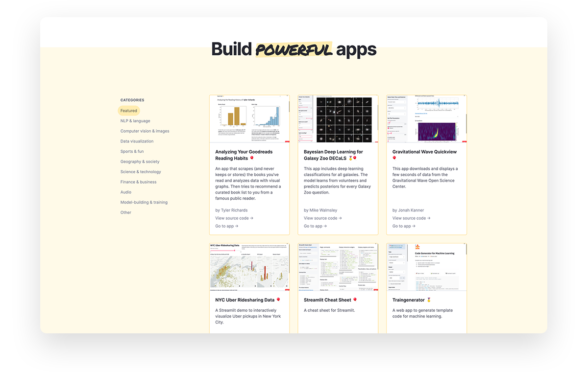Open the NLP & language category
The image size is (588, 372).
(135, 121)
